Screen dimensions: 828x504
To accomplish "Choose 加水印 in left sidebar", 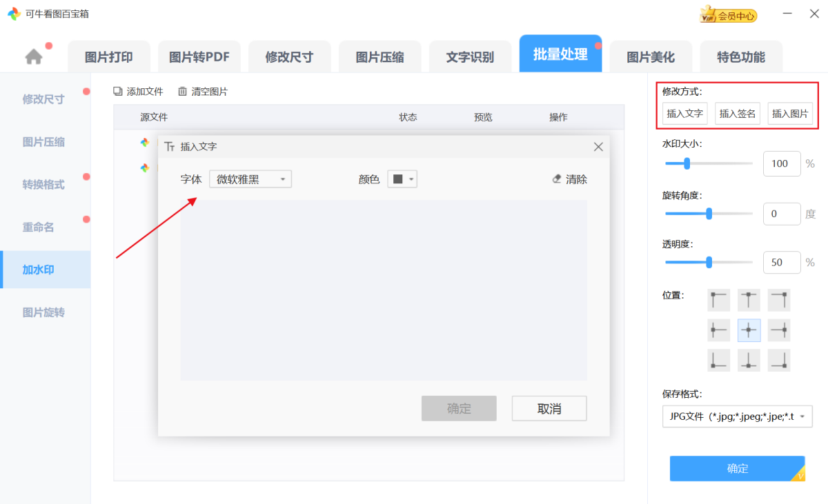I will [45, 270].
